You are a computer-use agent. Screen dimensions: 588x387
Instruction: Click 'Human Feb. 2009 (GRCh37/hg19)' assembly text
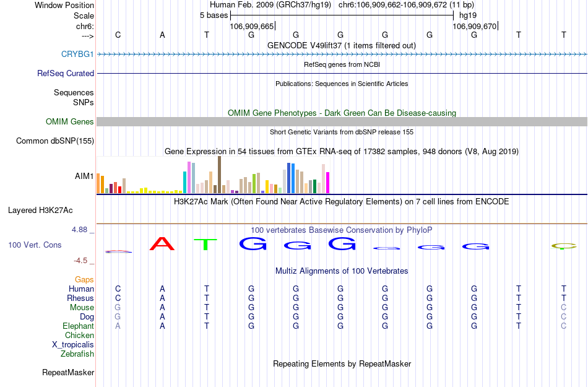(x=270, y=5)
